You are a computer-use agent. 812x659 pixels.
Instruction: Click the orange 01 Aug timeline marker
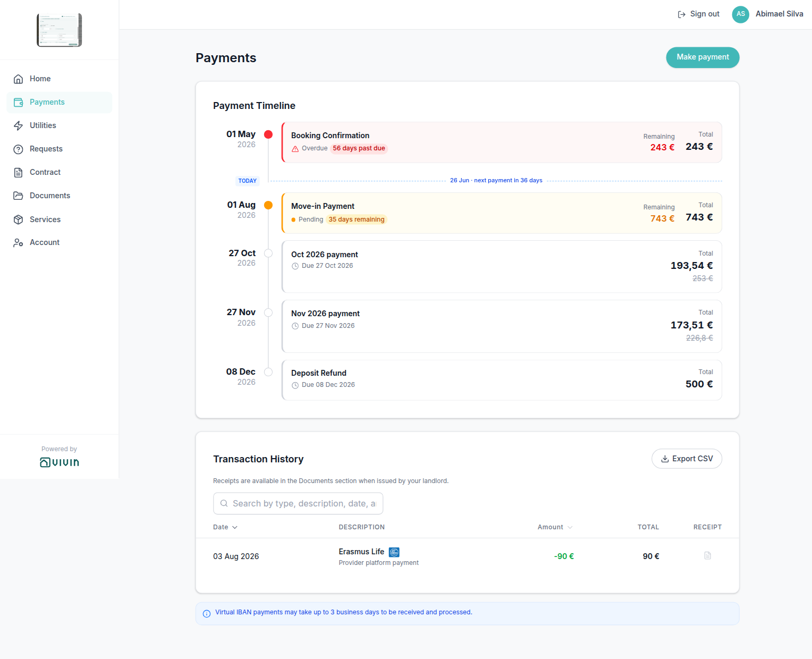pyautogui.click(x=268, y=206)
